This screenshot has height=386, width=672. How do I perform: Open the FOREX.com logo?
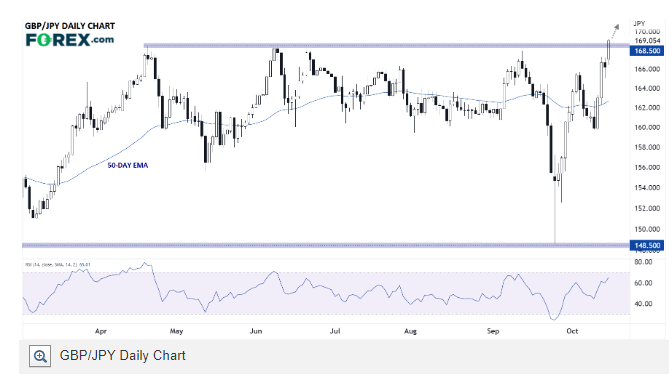70,40
